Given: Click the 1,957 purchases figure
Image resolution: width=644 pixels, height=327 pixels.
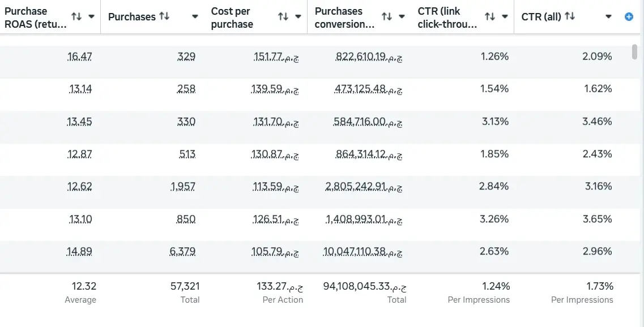Looking at the screenshot, I should point(183,187).
